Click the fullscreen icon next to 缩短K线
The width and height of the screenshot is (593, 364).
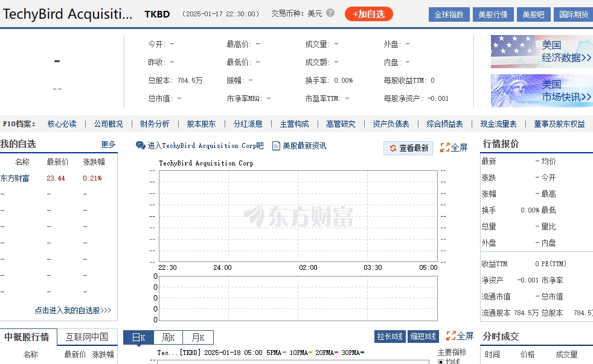pyautogui.click(x=451, y=336)
